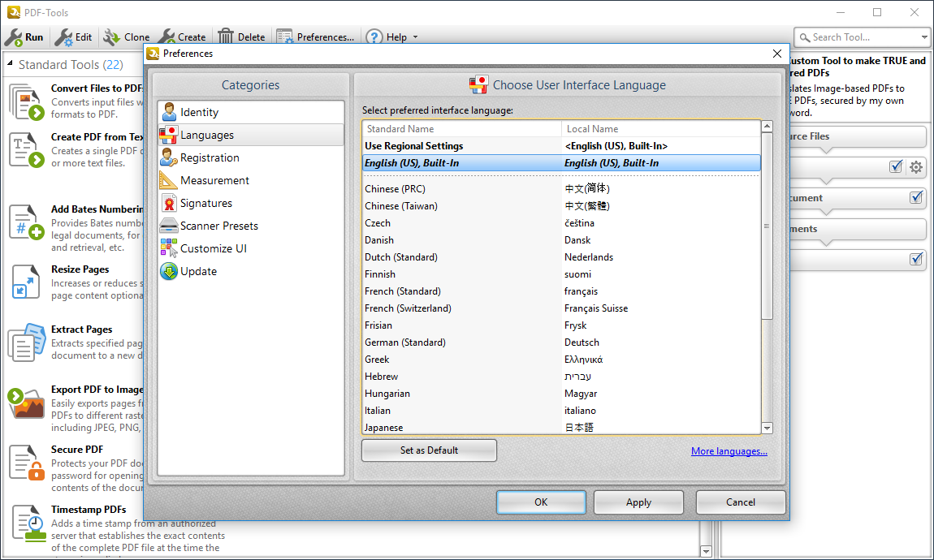Viewport: 934px width, 560px height.
Task: Select Use Regional Settings row
Action: coord(561,146)
